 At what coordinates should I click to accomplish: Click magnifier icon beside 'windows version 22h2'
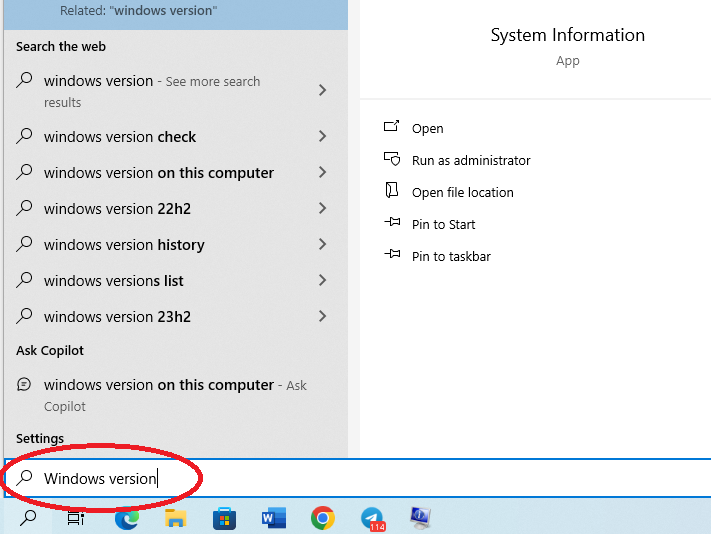coord(24,208)
